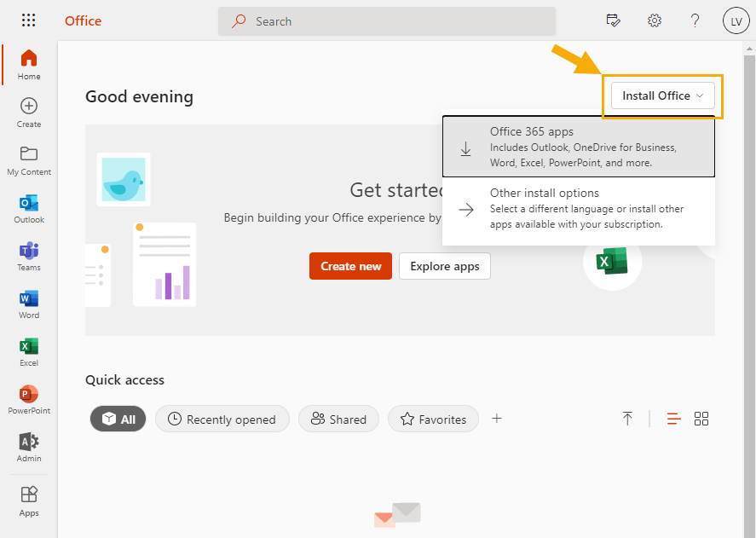Launch Word from the sidebar

[x=29, y=304]
